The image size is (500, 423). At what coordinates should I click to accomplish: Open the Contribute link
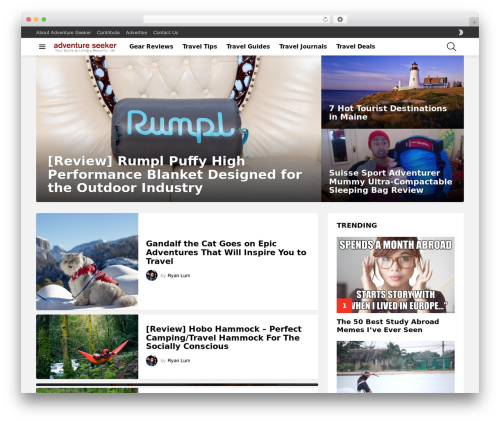click(108, 33)
